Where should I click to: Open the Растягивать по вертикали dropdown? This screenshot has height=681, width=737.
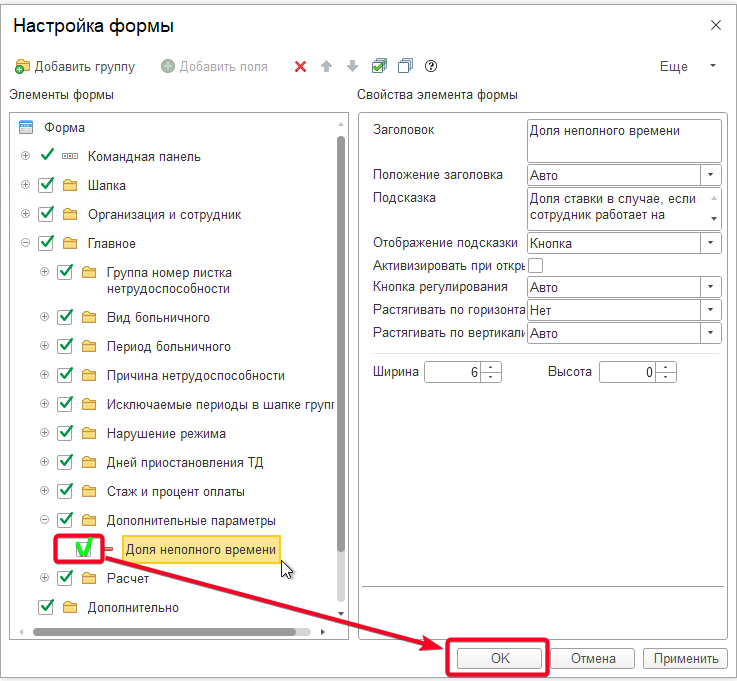pyautogui.click(x=710, y=333)
